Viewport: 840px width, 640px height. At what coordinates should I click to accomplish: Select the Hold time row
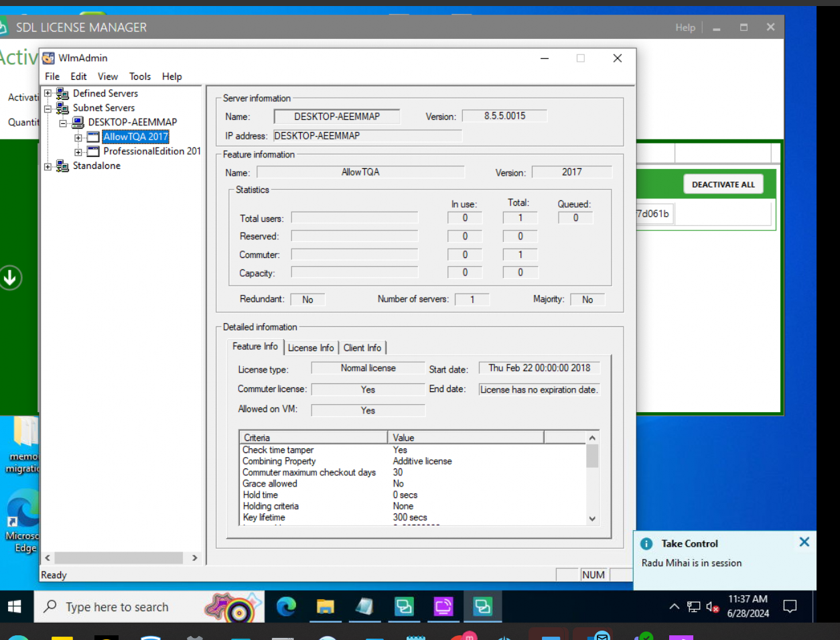pos(413,495)
